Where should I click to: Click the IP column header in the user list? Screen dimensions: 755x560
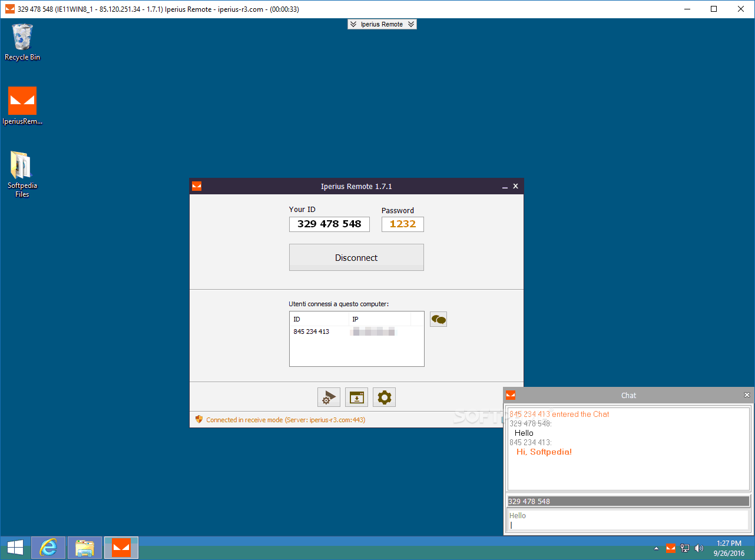coord(379,319)
